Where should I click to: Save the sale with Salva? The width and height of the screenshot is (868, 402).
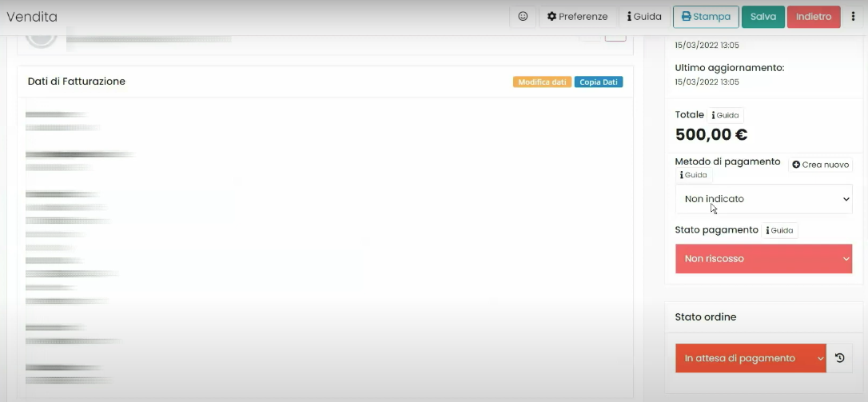763,17
